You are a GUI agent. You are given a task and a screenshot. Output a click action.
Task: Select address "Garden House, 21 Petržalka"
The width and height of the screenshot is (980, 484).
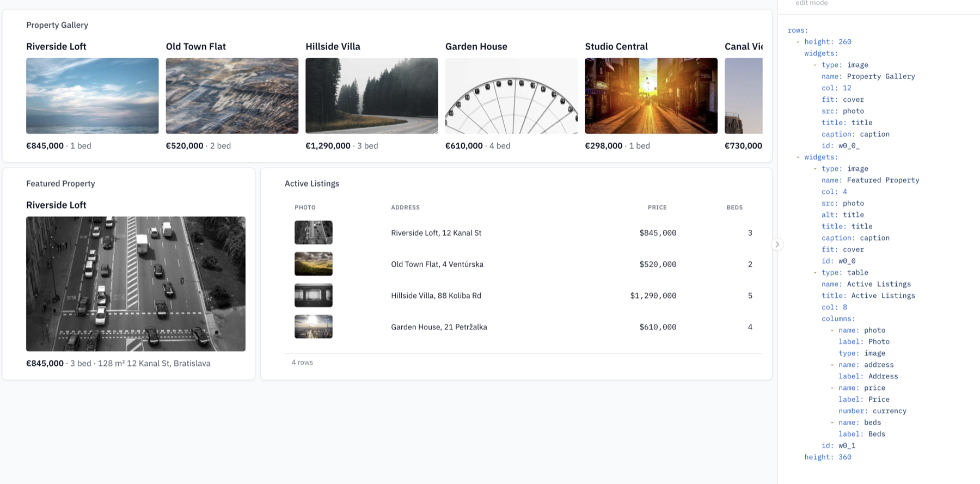click(x=439, y=327)
